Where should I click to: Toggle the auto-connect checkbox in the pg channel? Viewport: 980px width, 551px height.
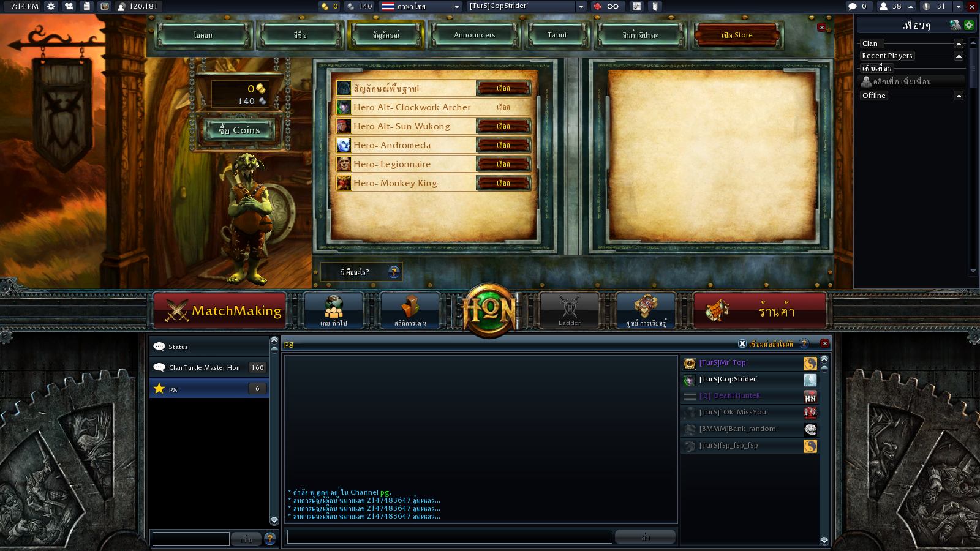742,343
